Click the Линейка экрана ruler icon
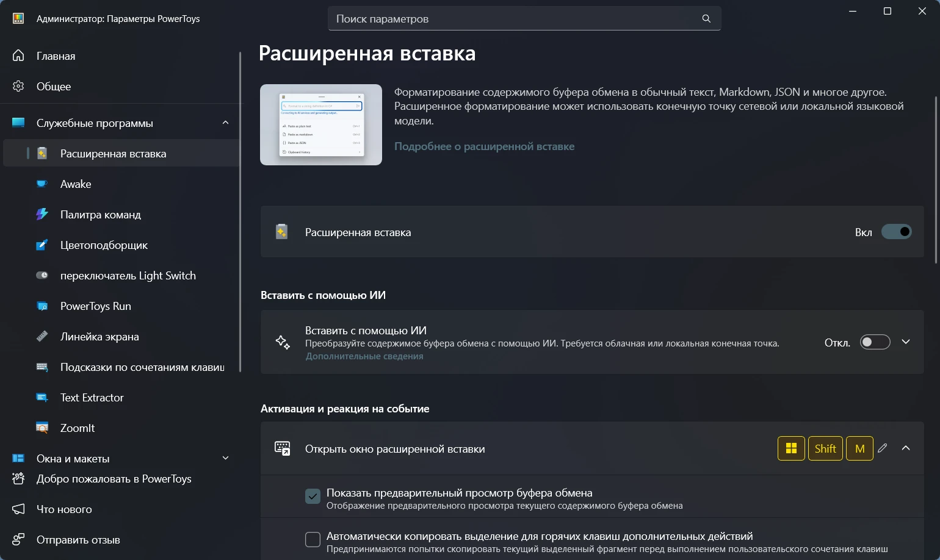 (x=42, y=337)
